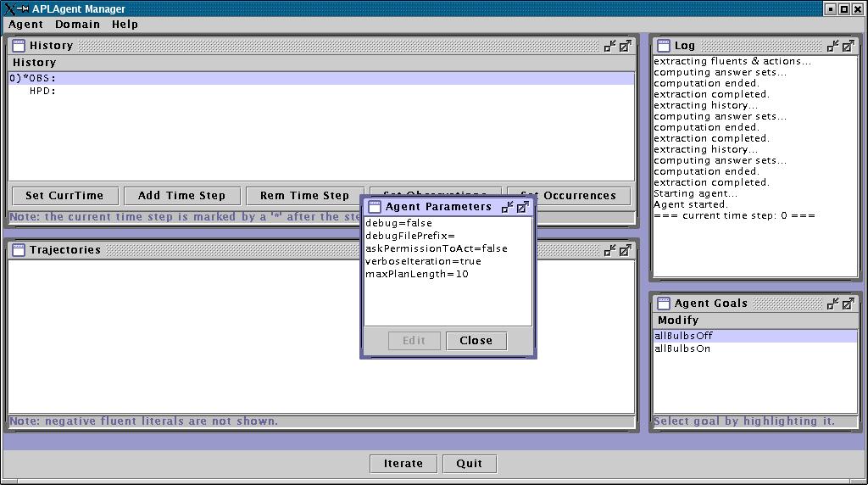Open the Help menu
The height and width of the screenshot is (485, 868).
coord(125,25)
